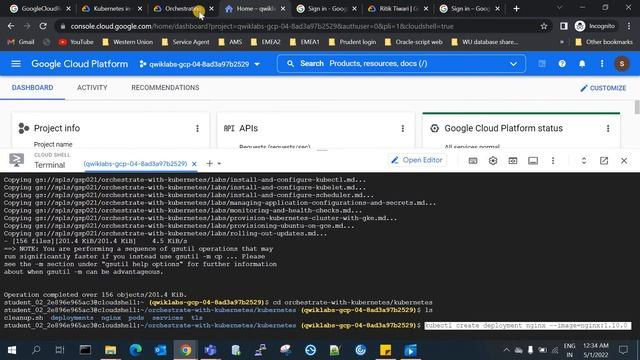Switch to the Kubernetes browser tab
The image size is (640, 360).
[x=111, y=9]
